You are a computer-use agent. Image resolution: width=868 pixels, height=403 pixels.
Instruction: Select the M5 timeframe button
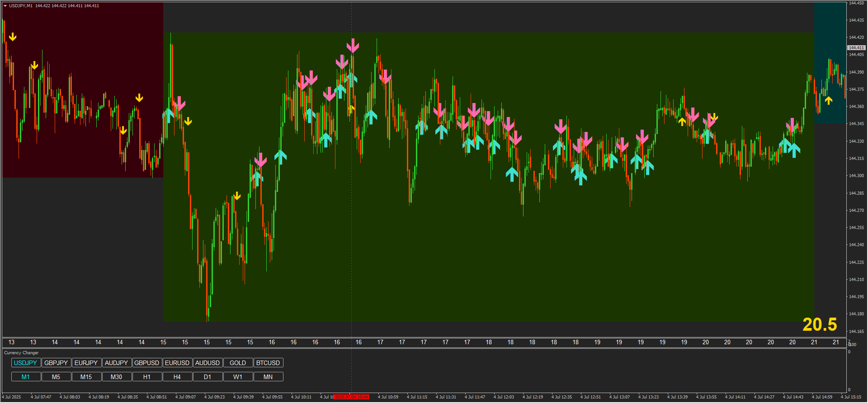point(56,377)
